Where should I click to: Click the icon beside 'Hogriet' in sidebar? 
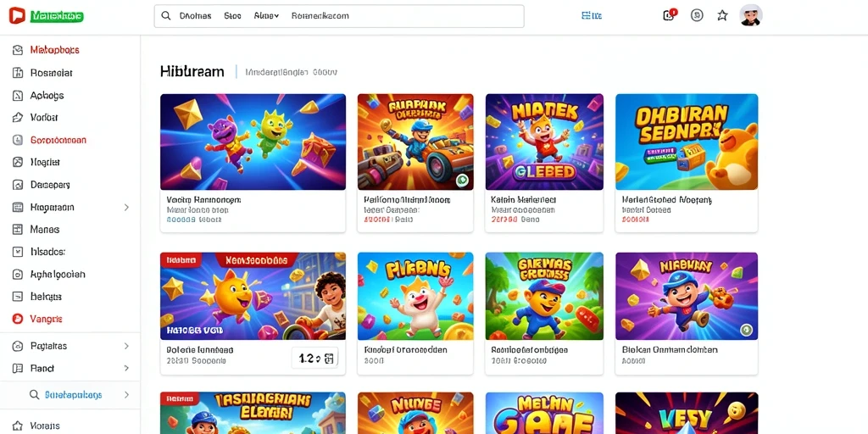[x=18, y=162]
